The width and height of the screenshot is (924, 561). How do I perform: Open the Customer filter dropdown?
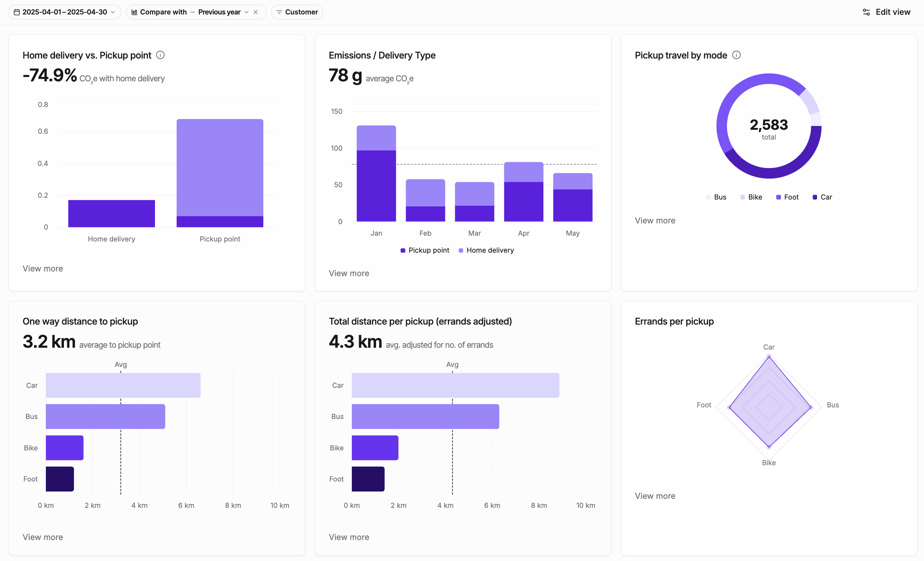point(301,12)
